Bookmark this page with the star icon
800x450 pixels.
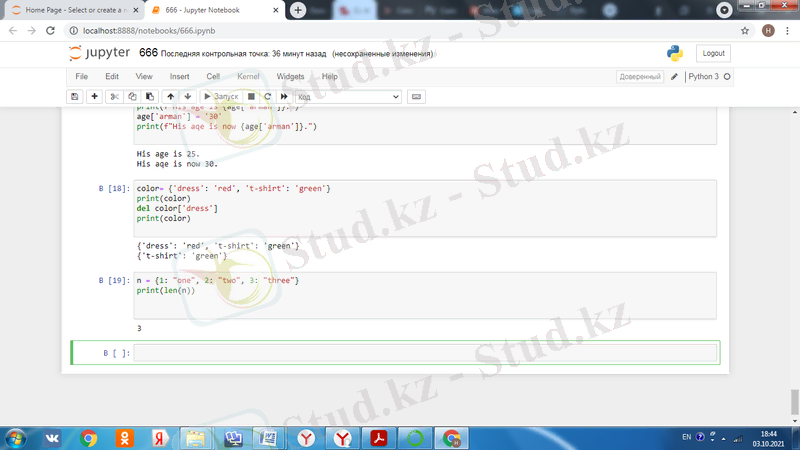click(745, 31)
